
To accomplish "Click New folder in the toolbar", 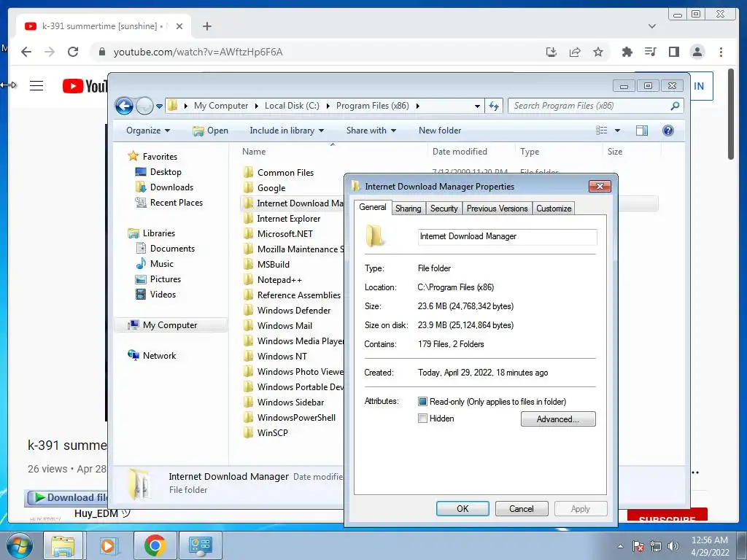I will (x=440, y=131).
